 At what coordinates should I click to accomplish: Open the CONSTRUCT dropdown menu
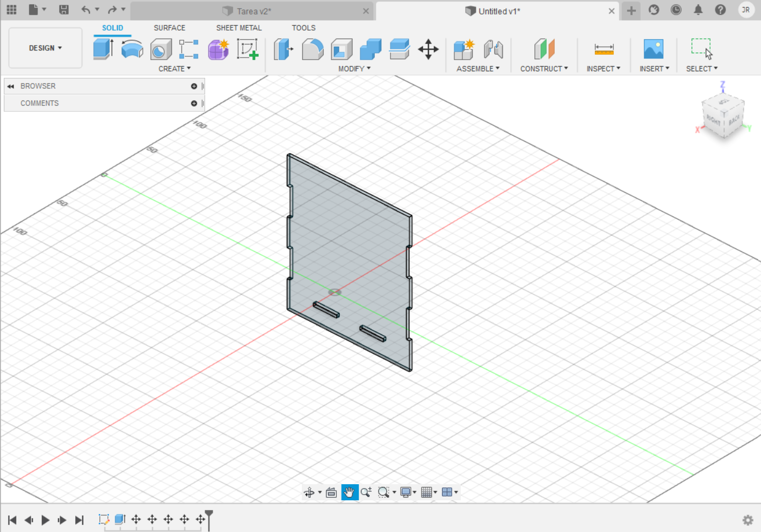point(544,69)
